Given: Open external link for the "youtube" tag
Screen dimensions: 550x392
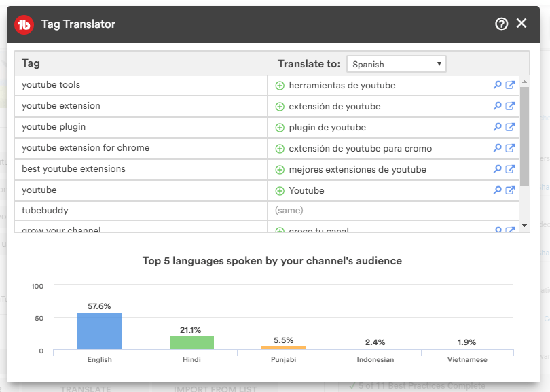Looking at the screenshot, I should tap(511, 190).
